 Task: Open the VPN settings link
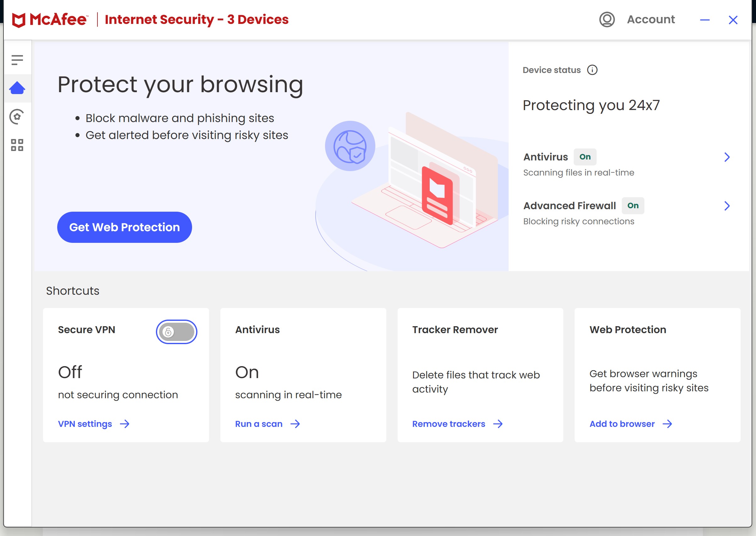pos(85,424)
